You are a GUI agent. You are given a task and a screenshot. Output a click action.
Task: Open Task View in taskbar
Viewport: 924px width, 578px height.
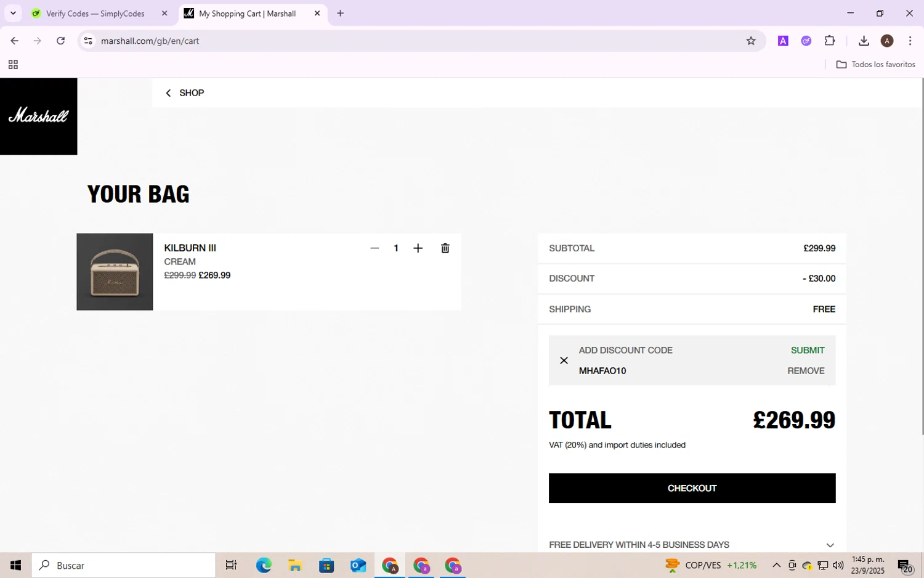coord(231,565)
